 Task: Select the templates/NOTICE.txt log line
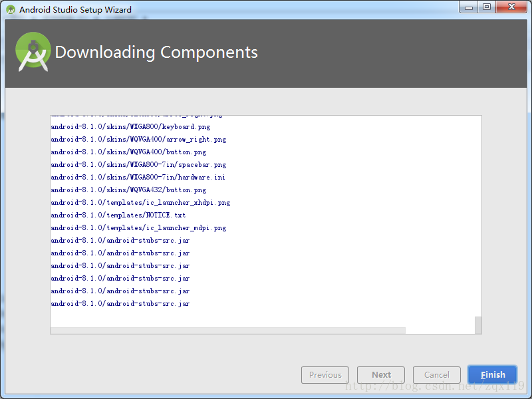click(118, 215)
